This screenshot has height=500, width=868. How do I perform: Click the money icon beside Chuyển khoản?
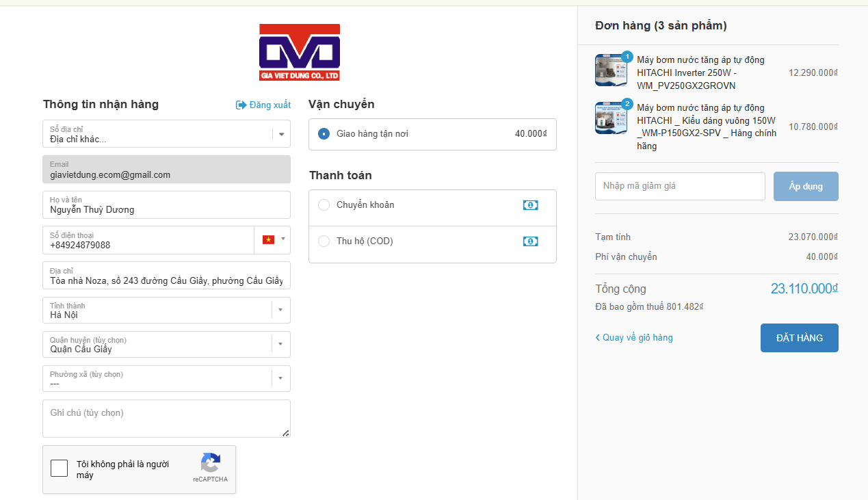coord(531,205)
